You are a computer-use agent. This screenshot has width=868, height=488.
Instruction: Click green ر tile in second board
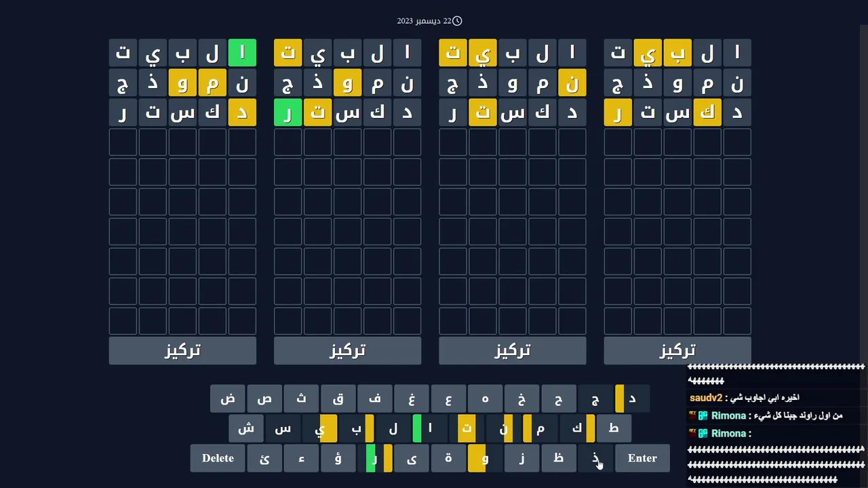tap(288, 113)
